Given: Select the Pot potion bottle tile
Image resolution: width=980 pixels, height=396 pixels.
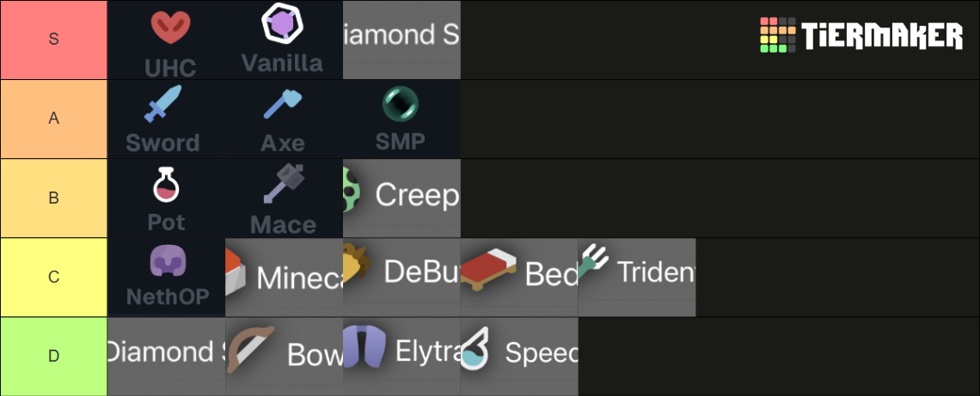Looking at the screenshot, I should pyautogui.click(x=166, y=198).
